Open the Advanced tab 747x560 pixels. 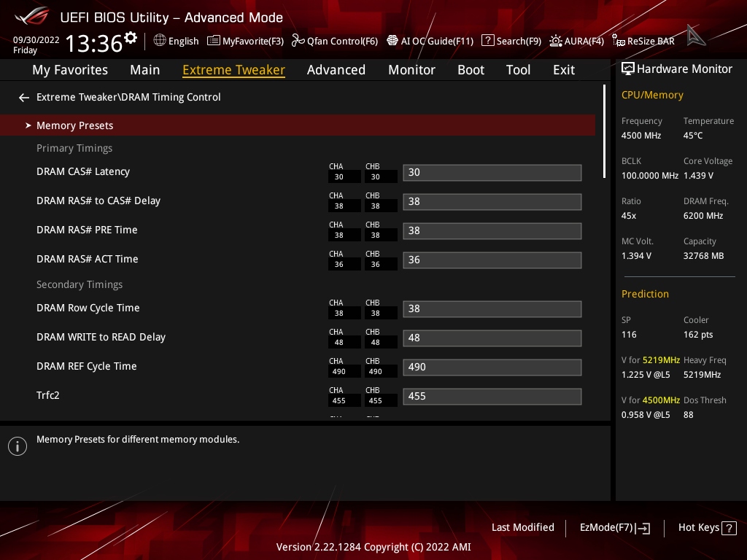coord(336,70)
